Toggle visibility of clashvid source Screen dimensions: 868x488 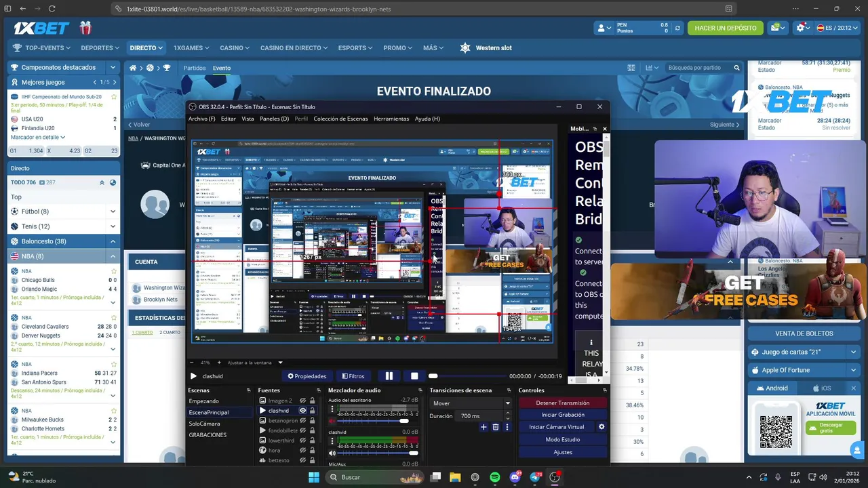[303, 411]
